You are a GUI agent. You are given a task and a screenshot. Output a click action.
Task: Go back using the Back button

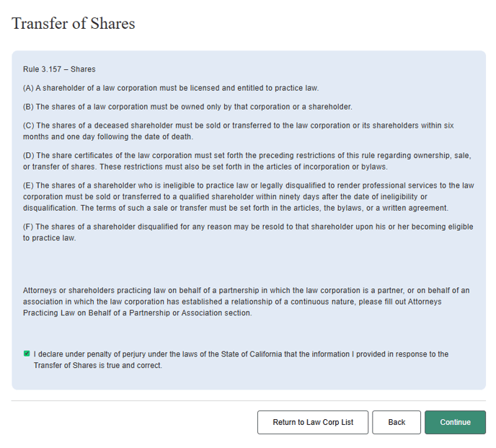coord(397,422)
